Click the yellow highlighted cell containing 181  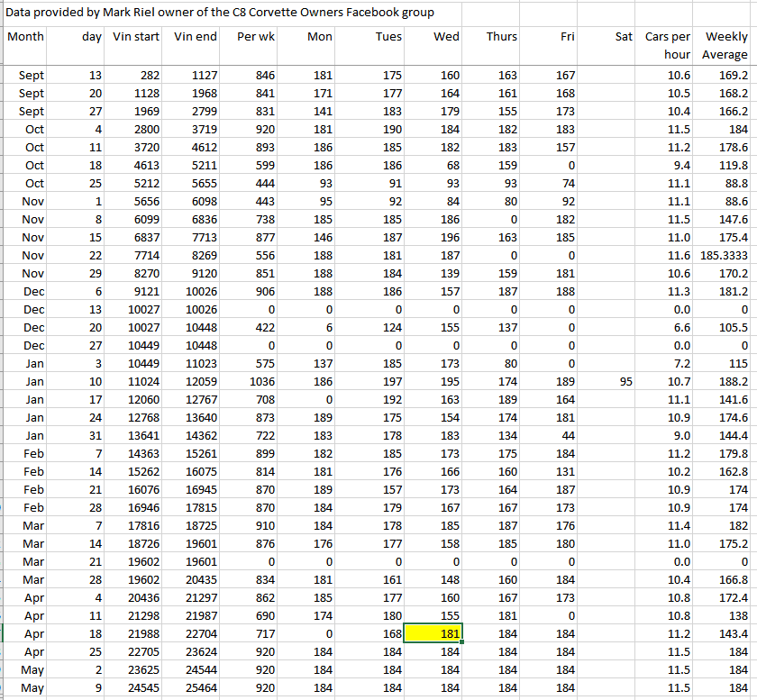click(x=433, y=633)
